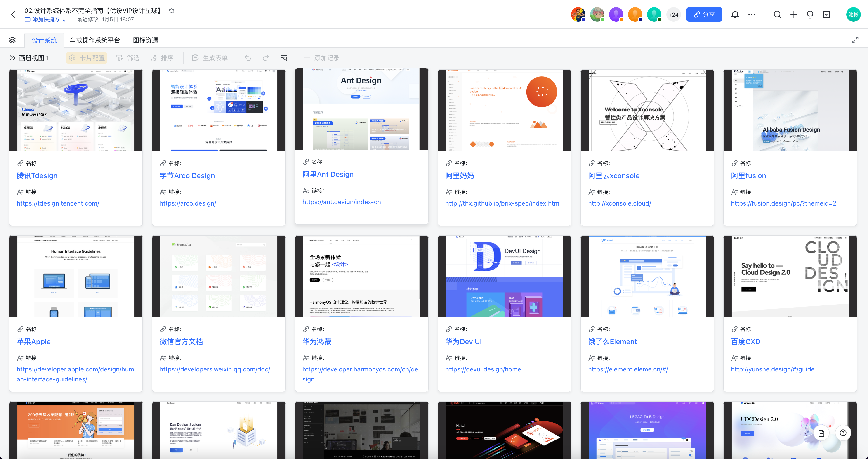868x459 pixels.
Task: Open the floating document notes icon
Action: point(821,433)
